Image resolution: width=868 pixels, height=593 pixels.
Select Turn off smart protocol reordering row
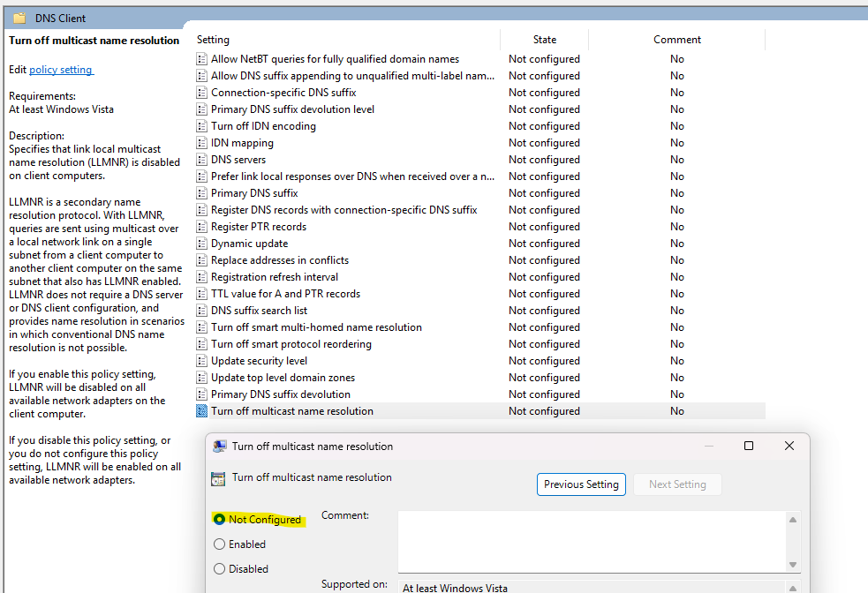coord(480,344)
